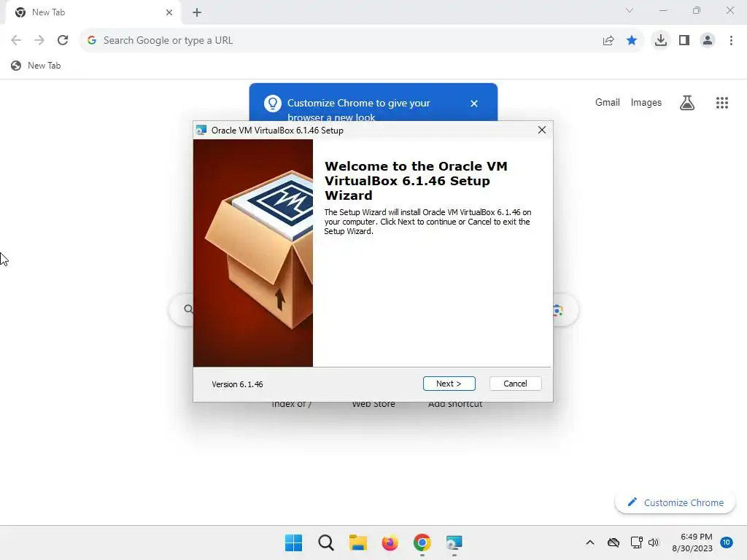The width and height of the screenshot is (747, 560).
Task: Open a new Chrome tab
Action: 197,12
